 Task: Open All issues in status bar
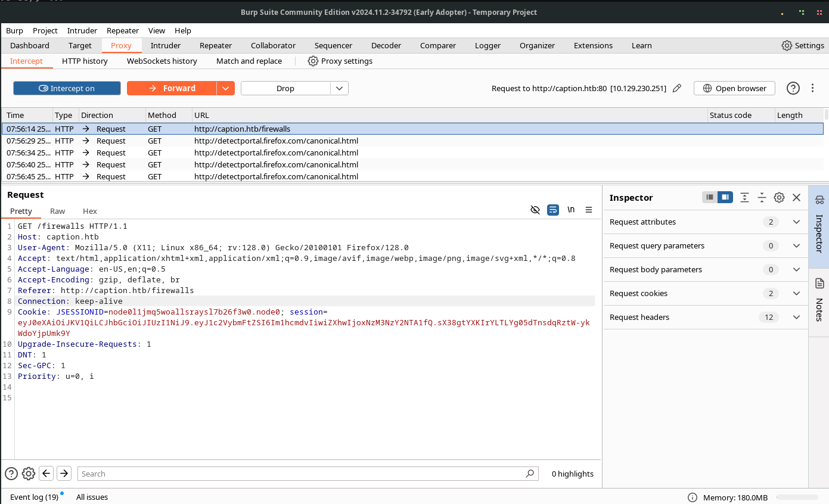point(92,497)
